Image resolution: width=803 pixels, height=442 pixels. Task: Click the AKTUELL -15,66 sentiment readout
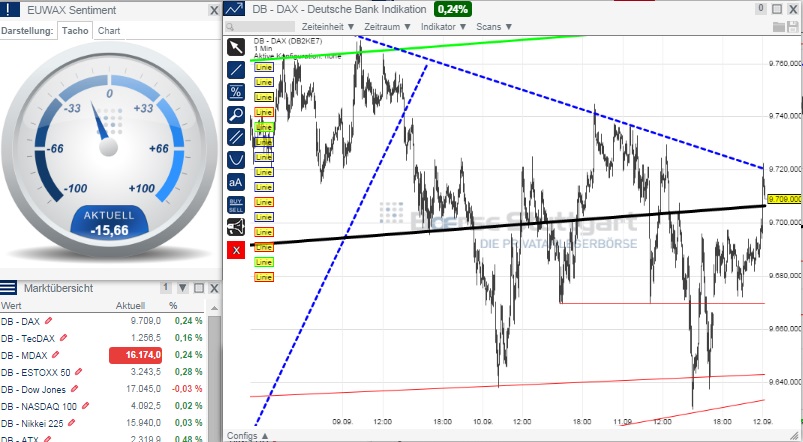click(x=109, y=223)
